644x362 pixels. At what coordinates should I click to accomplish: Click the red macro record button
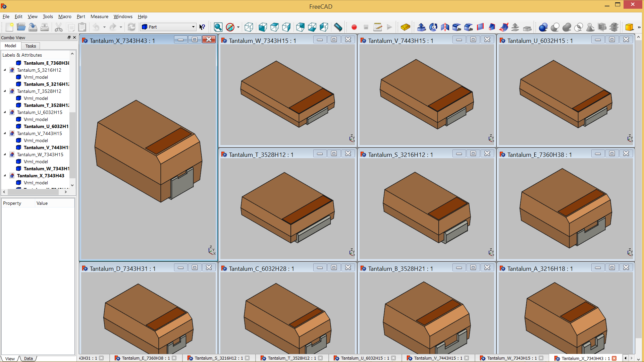[x=354, y=27]
